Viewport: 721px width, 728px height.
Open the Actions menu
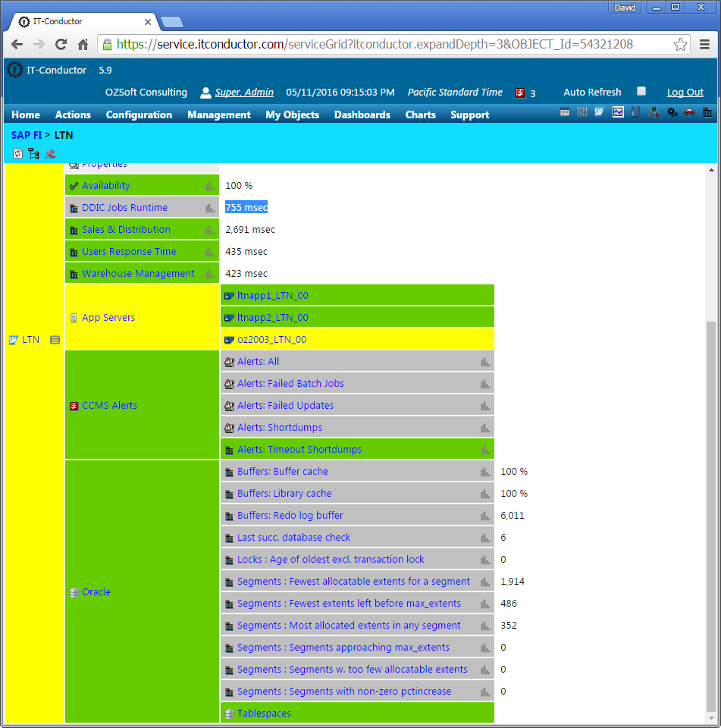tap(73, 115)
